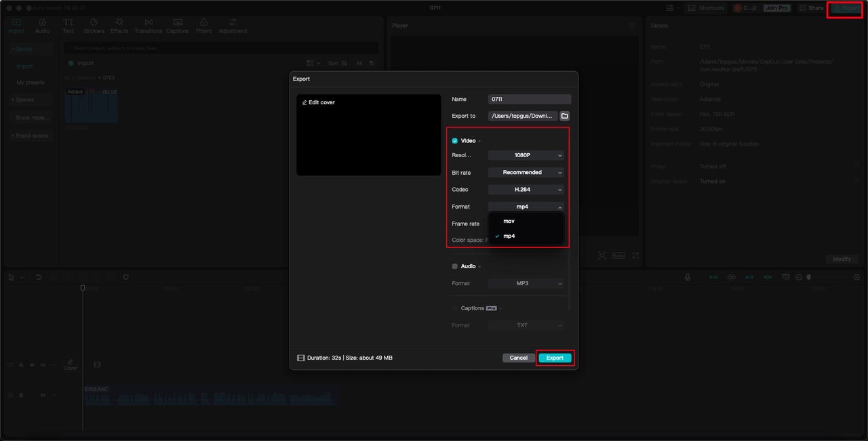Open the Transitions tab

click(148, 26)
